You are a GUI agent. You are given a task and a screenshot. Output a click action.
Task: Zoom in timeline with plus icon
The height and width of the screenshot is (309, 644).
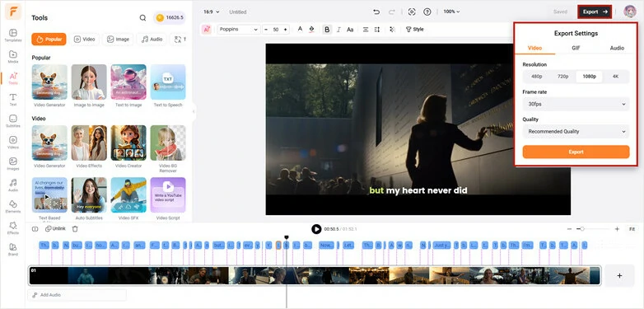click(x=617, y=229)
